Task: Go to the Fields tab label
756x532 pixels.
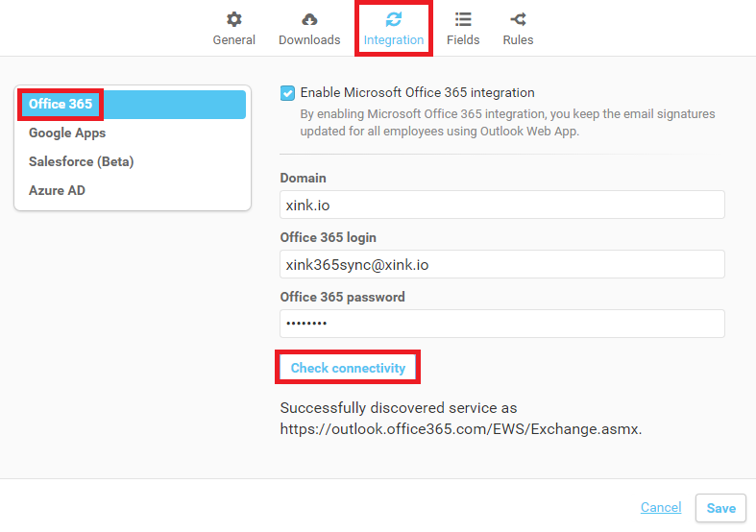Action: 463,40
